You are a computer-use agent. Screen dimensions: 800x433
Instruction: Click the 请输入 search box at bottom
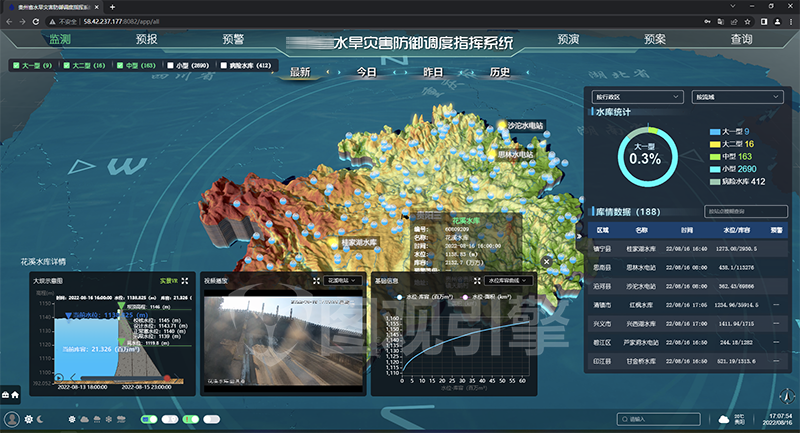[x=658, y=419]
